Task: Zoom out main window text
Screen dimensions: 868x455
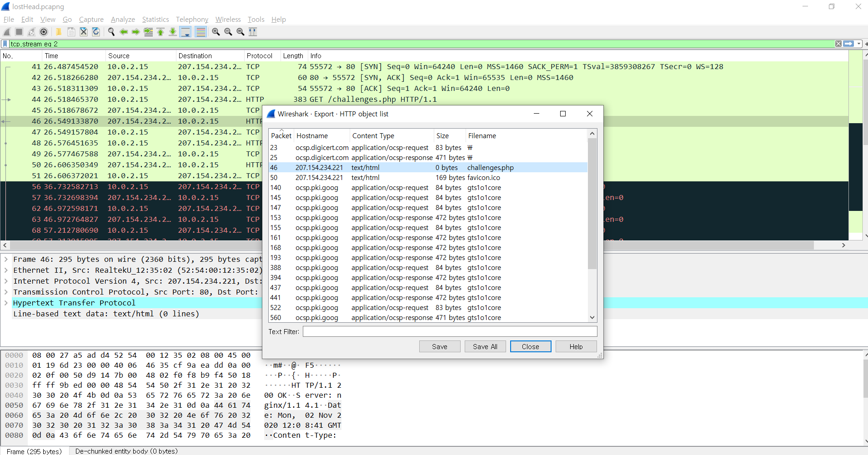Action: (x=228, y=32)
